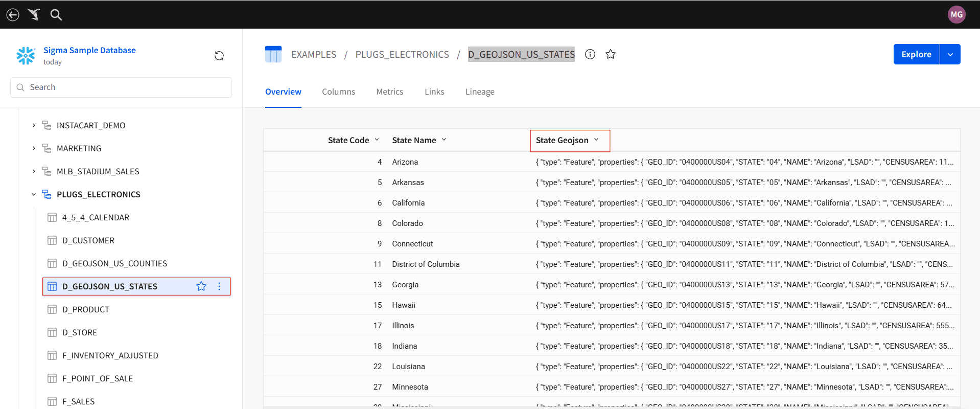
Task: Open more options on D_GEOJSON_US_STATES row
Action: (219, 286)
